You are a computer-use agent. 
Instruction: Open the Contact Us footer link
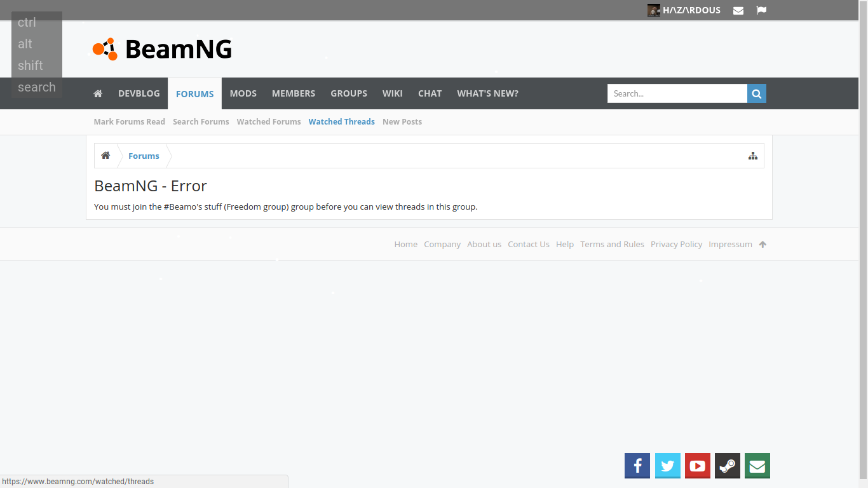pyautogui.click(x=529, y=244)
